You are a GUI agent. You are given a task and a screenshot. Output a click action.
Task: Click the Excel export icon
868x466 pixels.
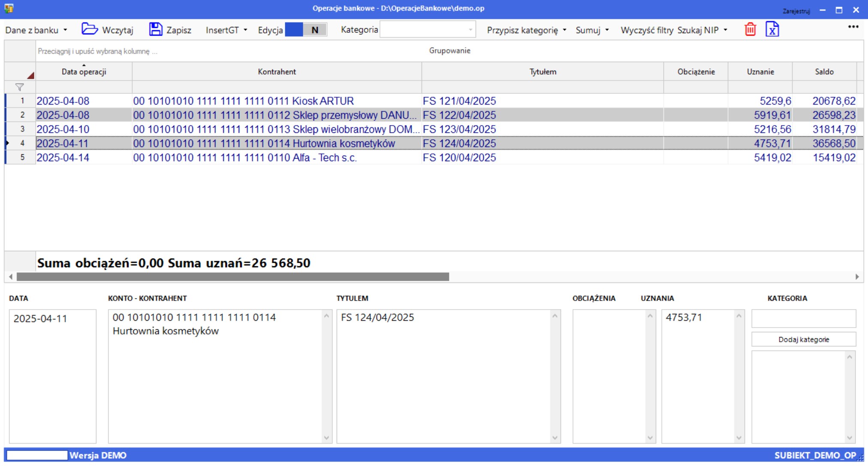tap(772, 29)
